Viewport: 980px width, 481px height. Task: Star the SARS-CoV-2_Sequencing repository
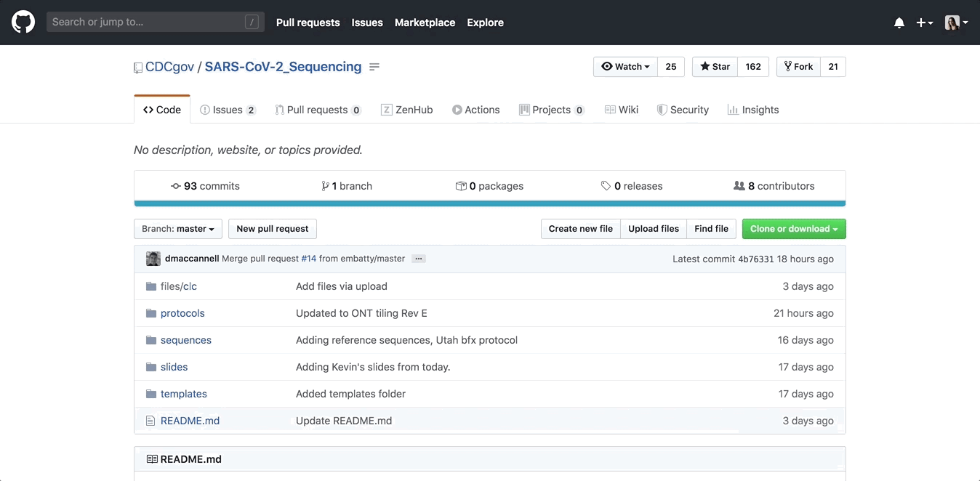(715, 67)
